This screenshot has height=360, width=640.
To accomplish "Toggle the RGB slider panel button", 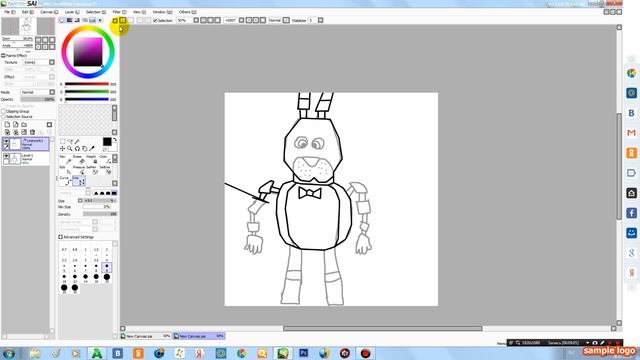I will (70, 20).
